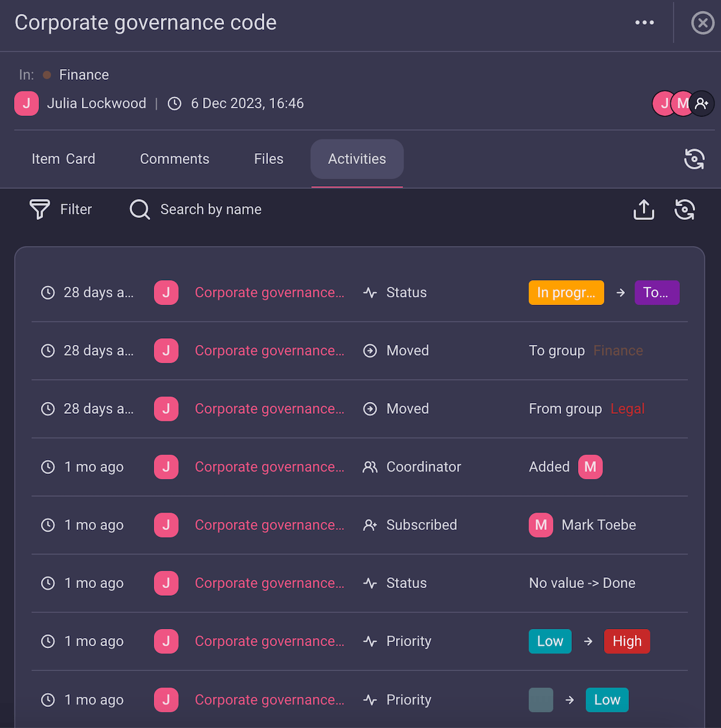Click the Moved arrow icon beside 'To group Finance'

pyautogui.click(x=370, y=350)
